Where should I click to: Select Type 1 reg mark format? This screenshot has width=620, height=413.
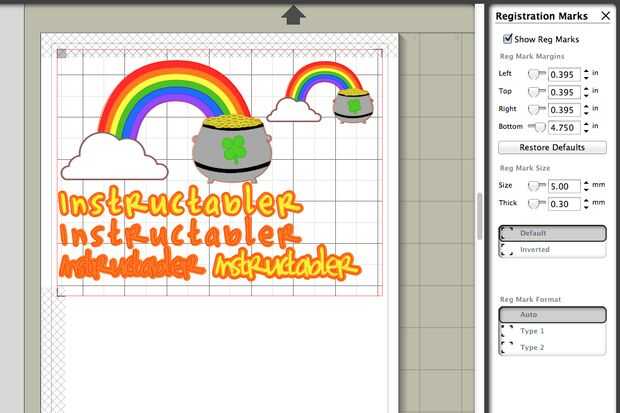[x=552, y=331]
